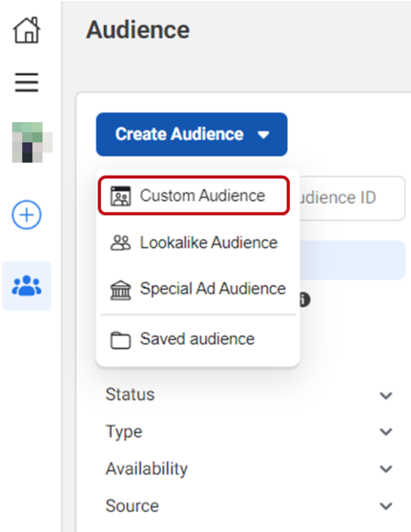The height and width of the screenshot is (532, 411).
Task: Open the Saved audience option
Action: [x=197, y=339]
